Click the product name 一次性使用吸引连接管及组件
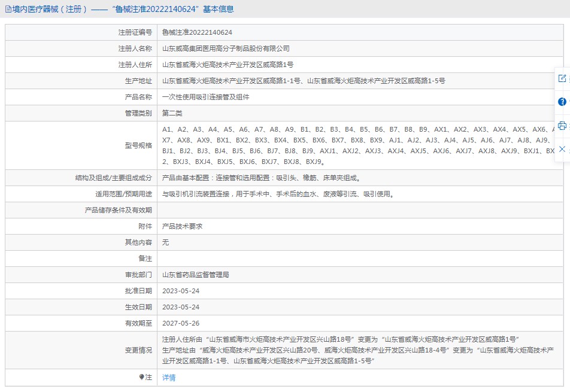The image size is (570, 392). coord(205,97)
